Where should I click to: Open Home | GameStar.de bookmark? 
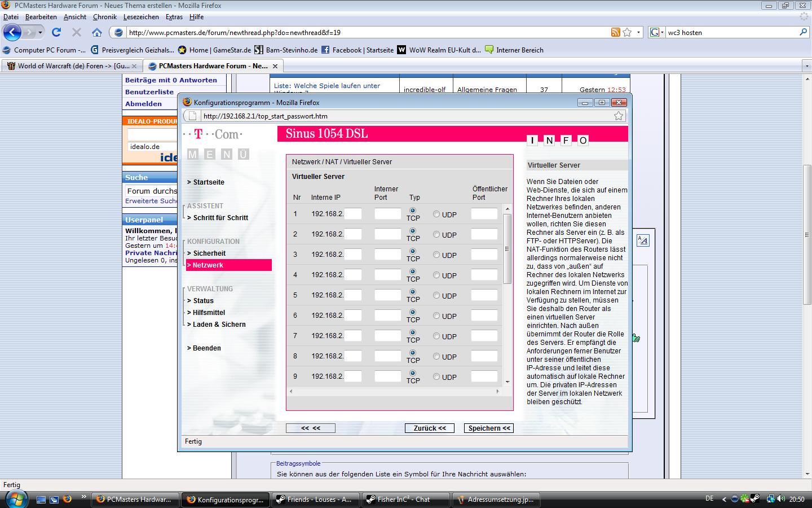pos(214,50)
